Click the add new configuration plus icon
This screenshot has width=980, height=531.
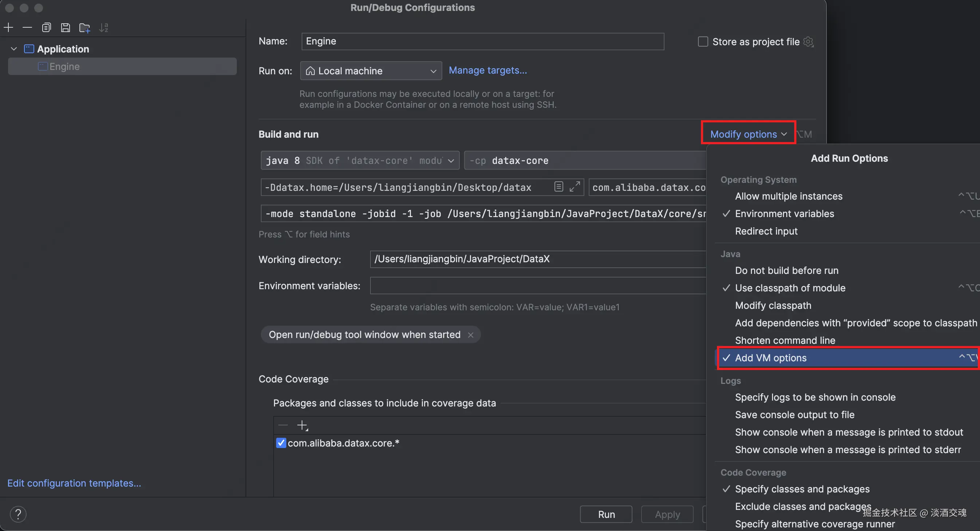(8, 27)
